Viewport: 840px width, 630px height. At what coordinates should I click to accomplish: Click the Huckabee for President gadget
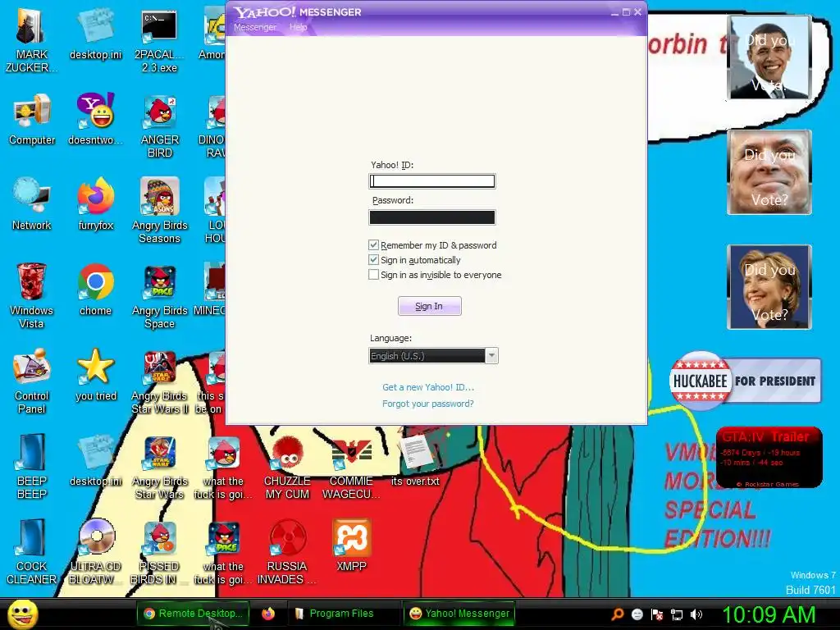pos(745,381)
